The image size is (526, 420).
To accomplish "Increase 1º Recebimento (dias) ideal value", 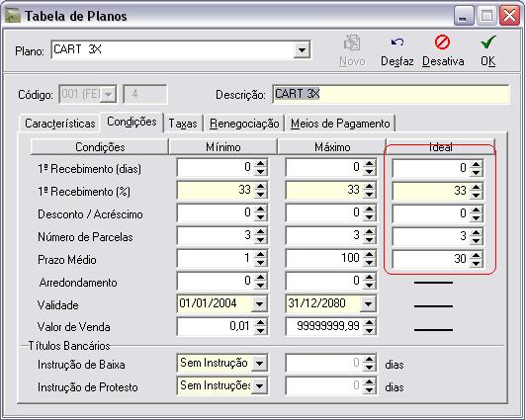I will click(x=476, y=164).
